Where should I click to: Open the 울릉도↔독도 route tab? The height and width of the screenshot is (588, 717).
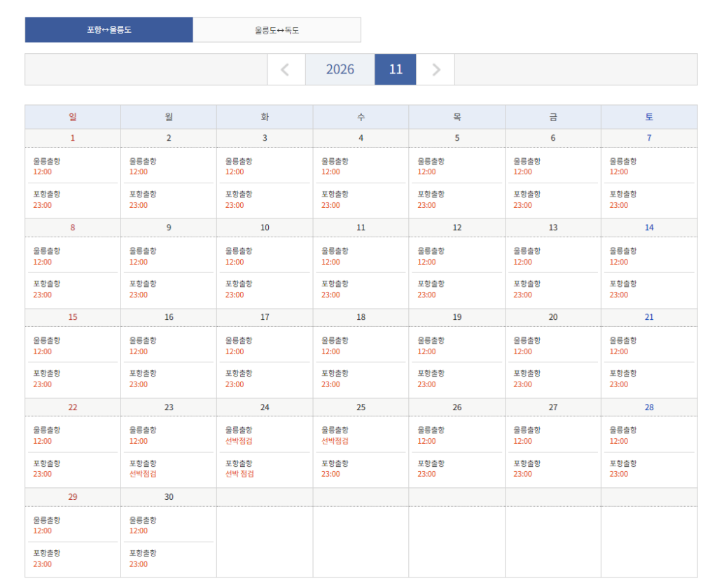point(277,30)
